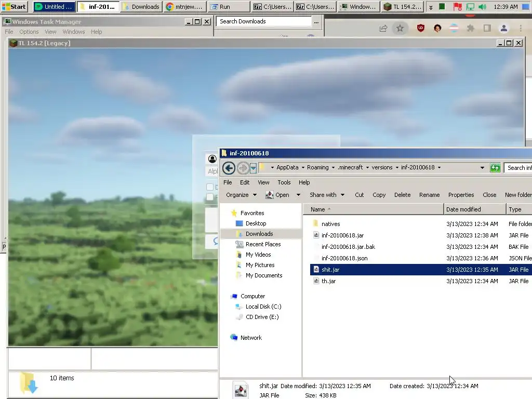Click the uBlock Origin extension icon
Screen dimensions: 532x399
(421, 28)
